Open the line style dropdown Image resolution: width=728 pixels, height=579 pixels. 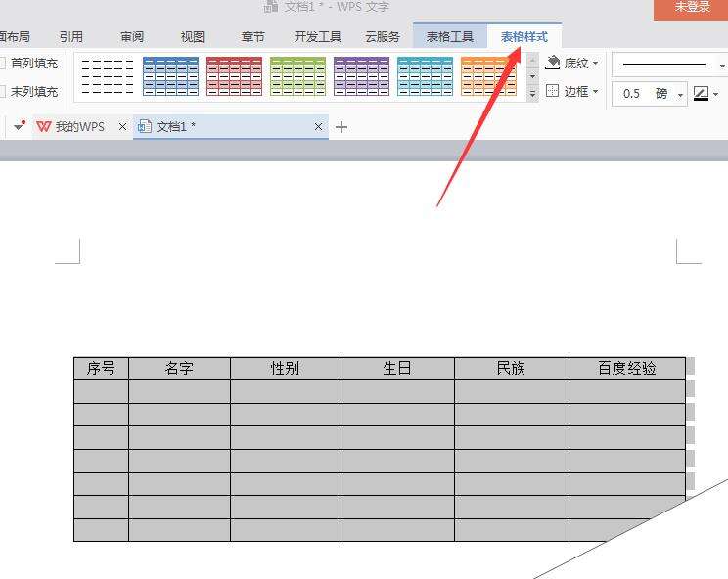click(x=722, y=66)
